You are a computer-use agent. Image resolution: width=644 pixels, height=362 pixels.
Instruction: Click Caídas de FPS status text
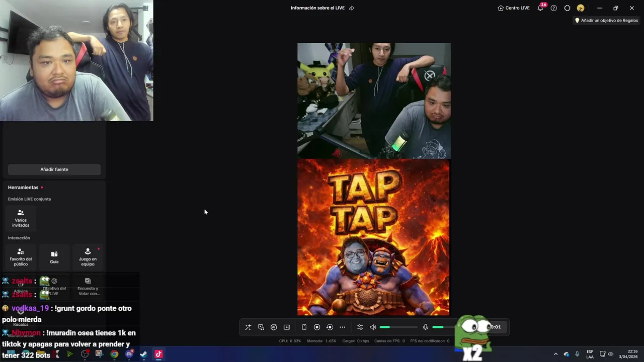tap(389, 341)
